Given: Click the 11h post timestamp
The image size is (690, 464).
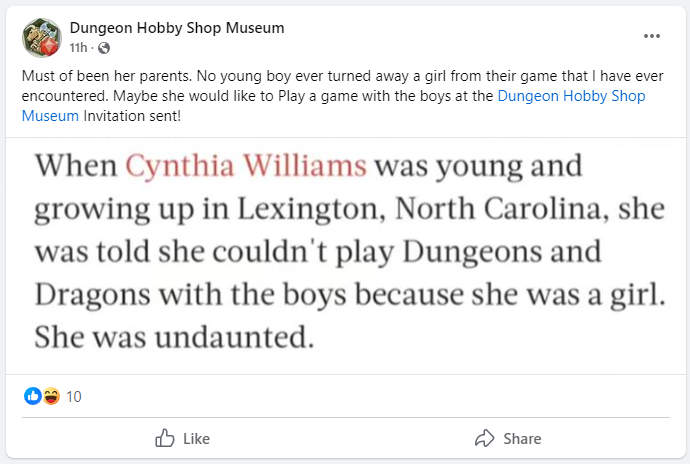Looking at the screenshot, I should pyautogui.click(x=78, y=48).
